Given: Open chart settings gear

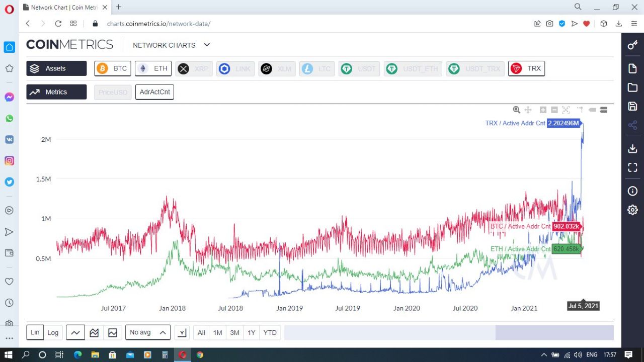Looking at the screenshot, I should point(632,210).
